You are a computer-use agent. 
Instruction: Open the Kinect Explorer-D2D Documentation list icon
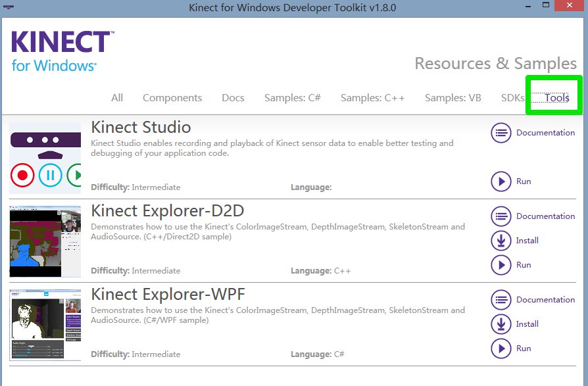tap(501, 216)
